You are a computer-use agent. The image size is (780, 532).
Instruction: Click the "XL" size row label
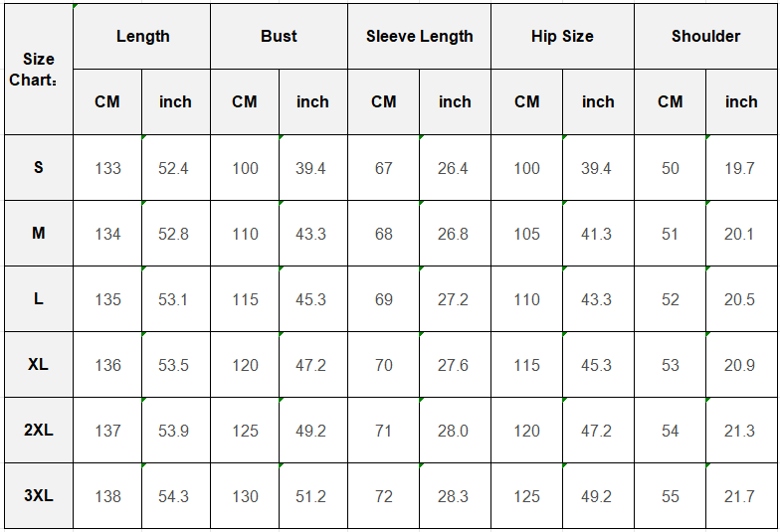click(x=38, y=364)
